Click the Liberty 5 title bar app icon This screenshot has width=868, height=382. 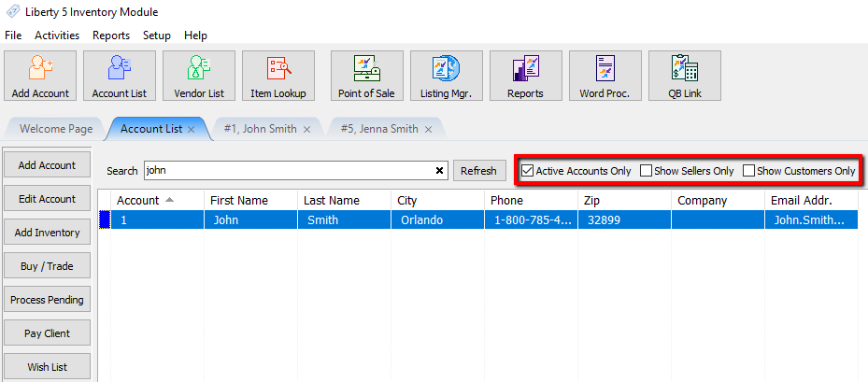pos(13,11)
